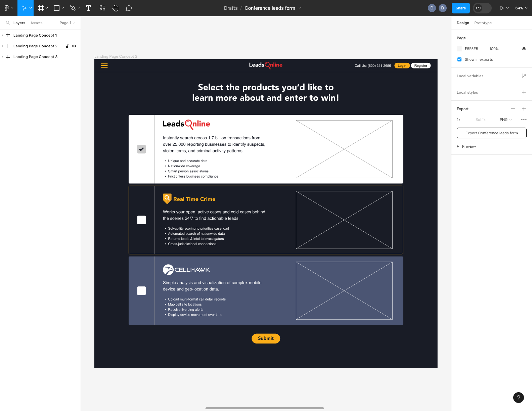
Task: Switch to the Prototype tab
Action: (483, 23)
